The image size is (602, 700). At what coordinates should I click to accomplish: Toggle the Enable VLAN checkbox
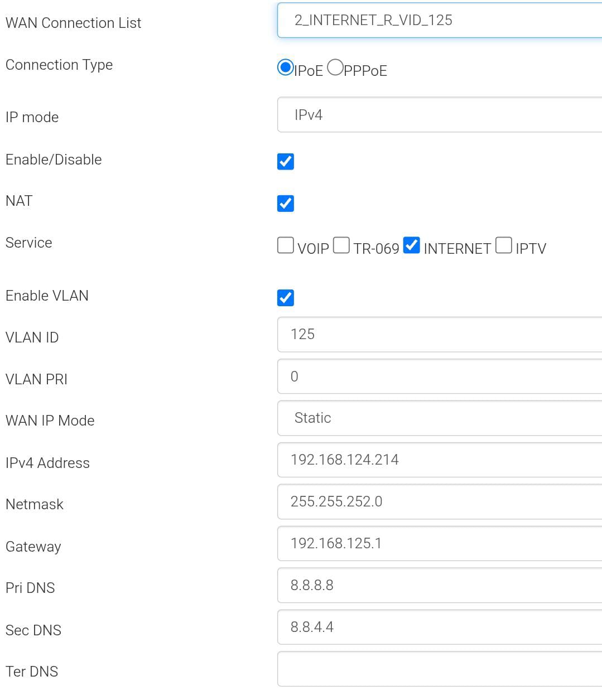pyautogui.click(x=286, y=298)
